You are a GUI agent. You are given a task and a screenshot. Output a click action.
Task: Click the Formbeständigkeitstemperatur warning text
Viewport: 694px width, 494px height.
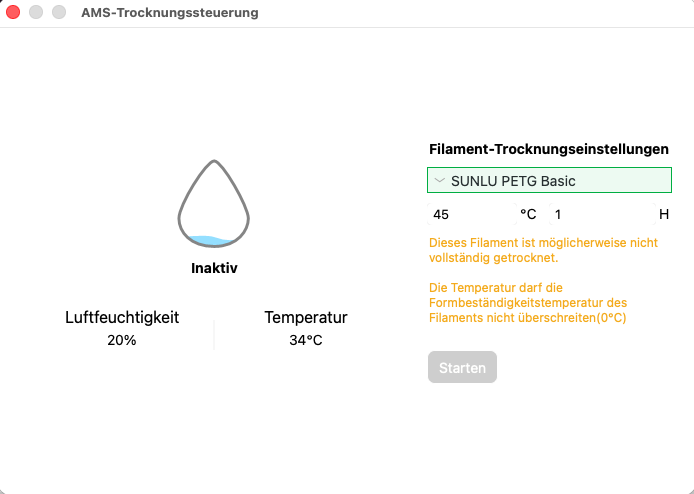click(528, 303)
